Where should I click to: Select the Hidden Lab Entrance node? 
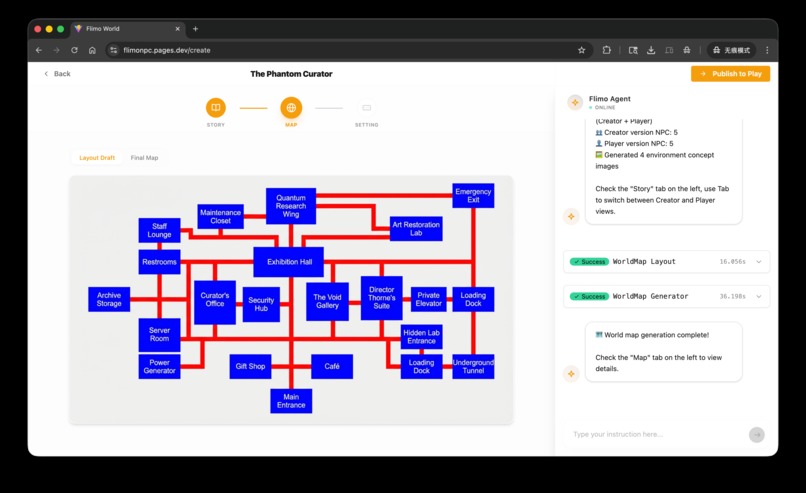[422, 337]
